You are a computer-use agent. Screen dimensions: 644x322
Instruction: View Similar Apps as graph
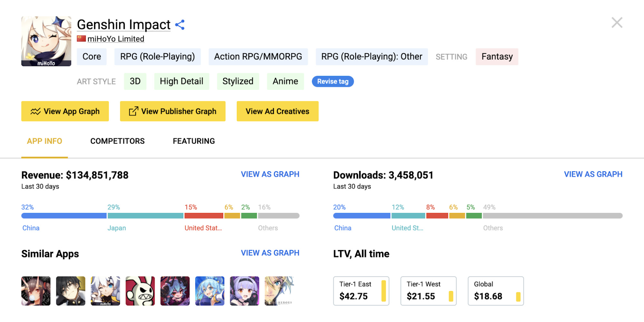coord(270,253)
